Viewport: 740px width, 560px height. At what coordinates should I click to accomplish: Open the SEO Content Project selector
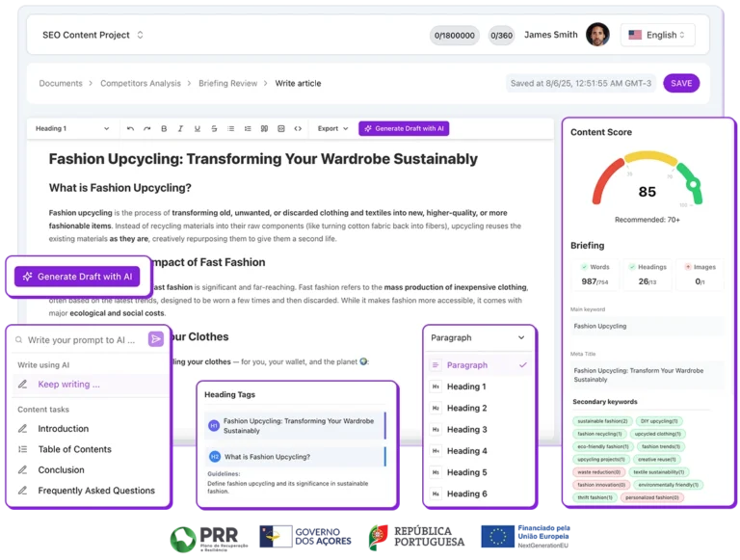pyautogui.click(x=92, y=36)
